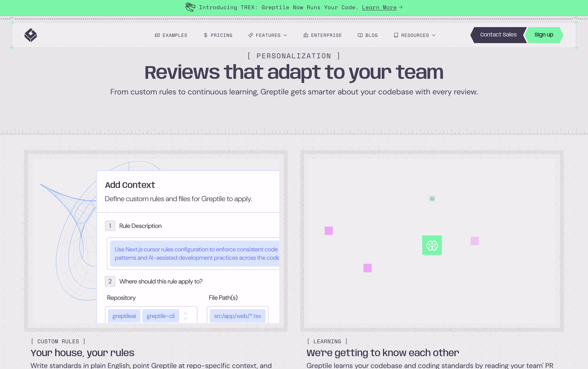
Task: Click the green Sign up button
Action: pos(544,35)
